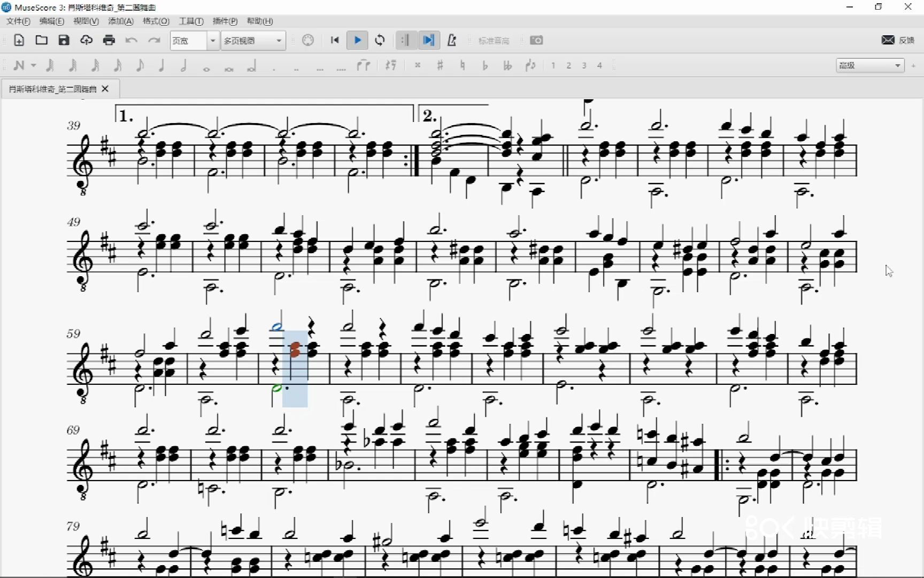Open the 插件(P) menu
Screen dimensions: 924x578
tap(225, 21)
